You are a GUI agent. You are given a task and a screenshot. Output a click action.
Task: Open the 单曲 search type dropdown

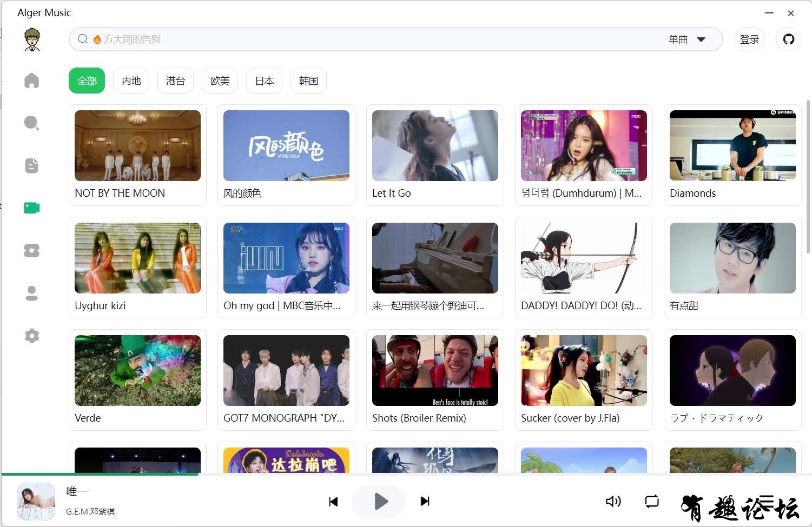click(687, 39)
